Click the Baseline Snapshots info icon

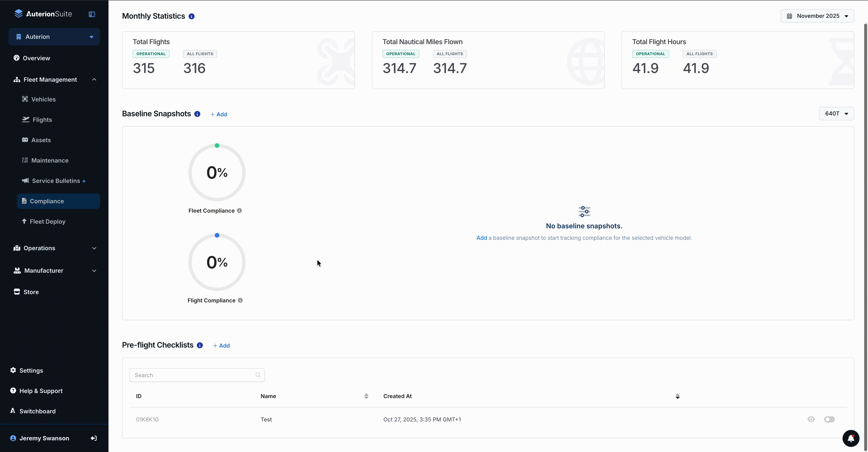pos(198,114)
